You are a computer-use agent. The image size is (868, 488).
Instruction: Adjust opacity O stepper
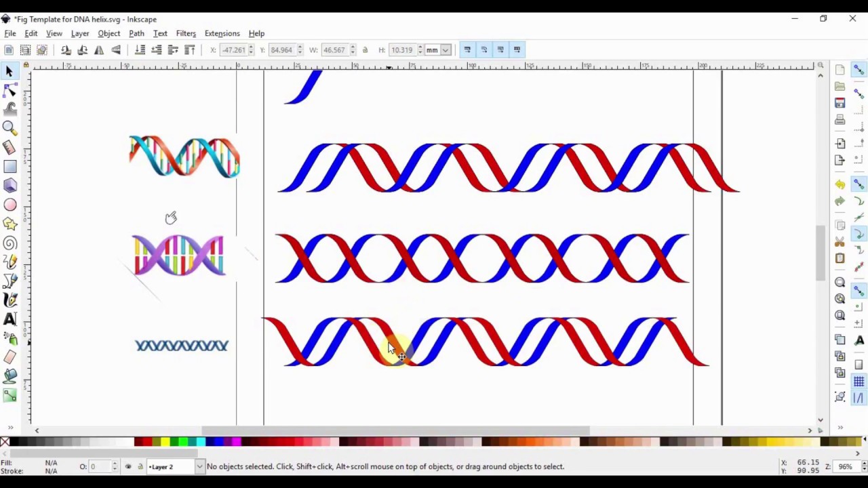[x=114, y=466]
